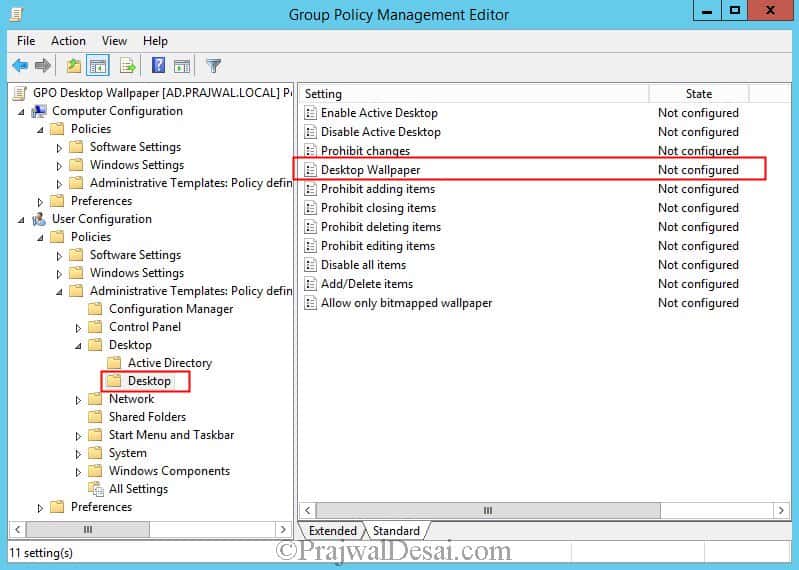The image size is (799, 570).
Task: Click the tree pane horizontal scrollbar thumb
Action: tap(88, 529)
